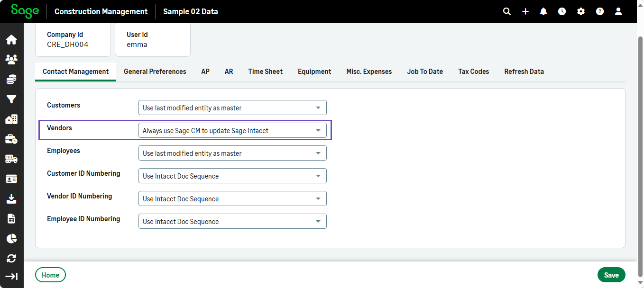Open the Customers dropdown
Screen dimensions: 644x288
232,108
